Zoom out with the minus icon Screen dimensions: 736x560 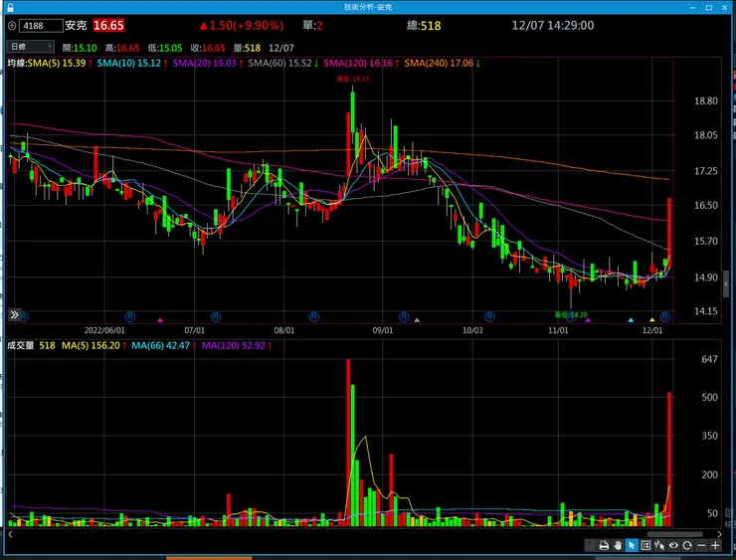click(x=701, y=545)
